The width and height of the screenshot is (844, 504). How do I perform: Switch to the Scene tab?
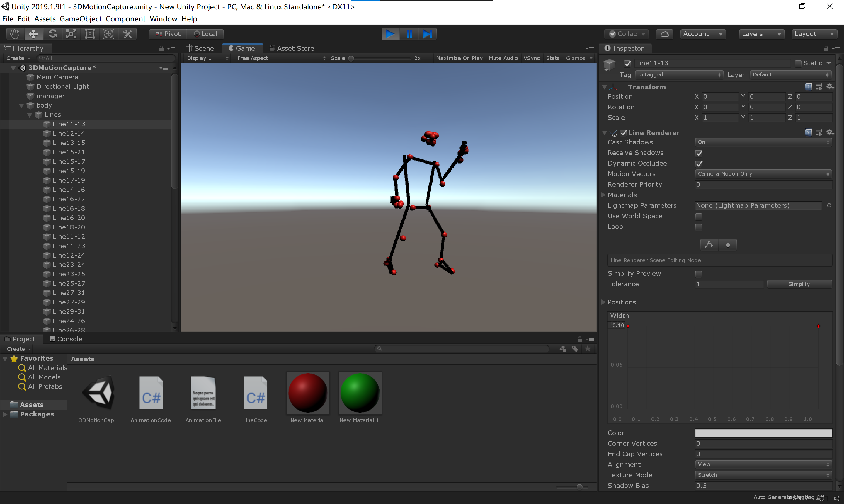200,48
